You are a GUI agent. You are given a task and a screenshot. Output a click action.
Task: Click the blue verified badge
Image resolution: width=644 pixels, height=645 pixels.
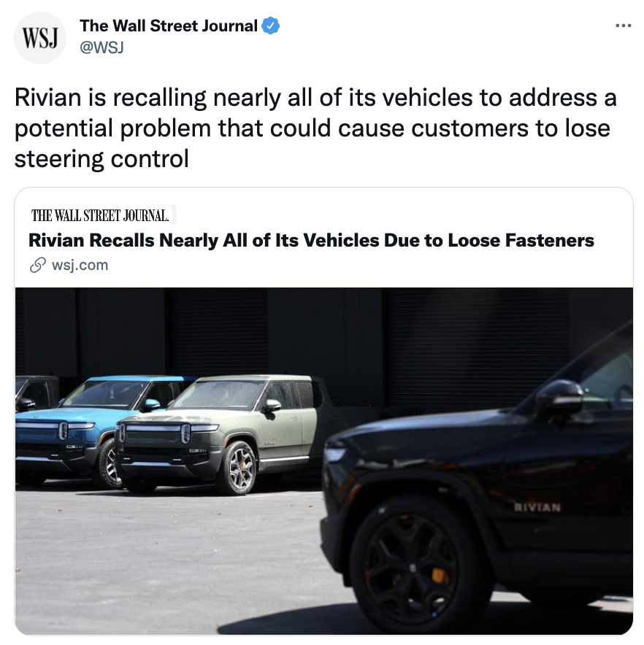click(x=271, y=26)
